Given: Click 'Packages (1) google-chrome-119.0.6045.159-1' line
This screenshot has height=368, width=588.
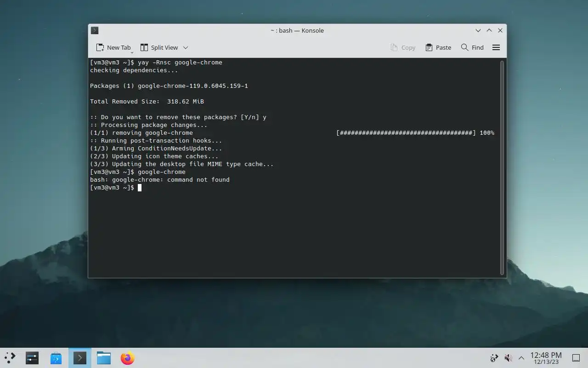Looking at the screenshot, I should tap(169, 86).
